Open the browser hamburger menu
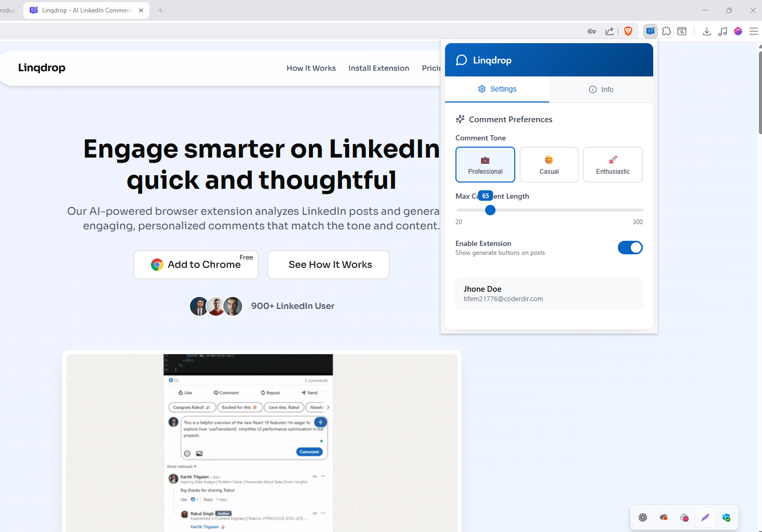Viewport: 762px width, 532px height. 754,31
